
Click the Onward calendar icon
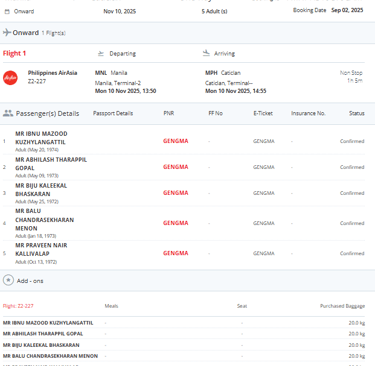pyautogui.click(x=7, y=12)
